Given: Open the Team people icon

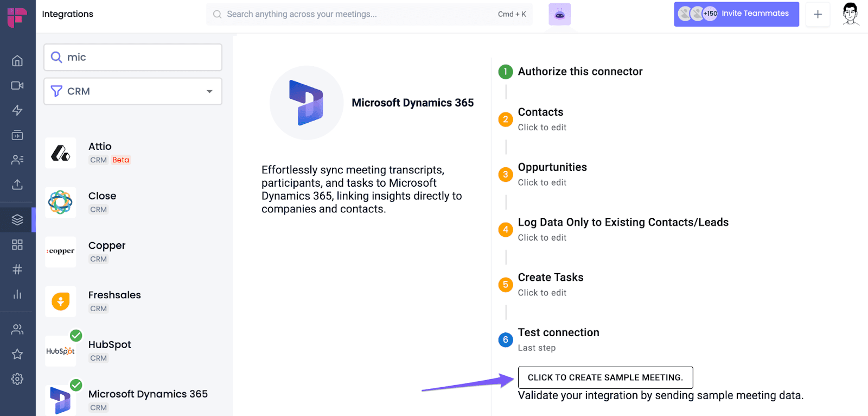Looking at the screenshot, I should pos(17,329).
